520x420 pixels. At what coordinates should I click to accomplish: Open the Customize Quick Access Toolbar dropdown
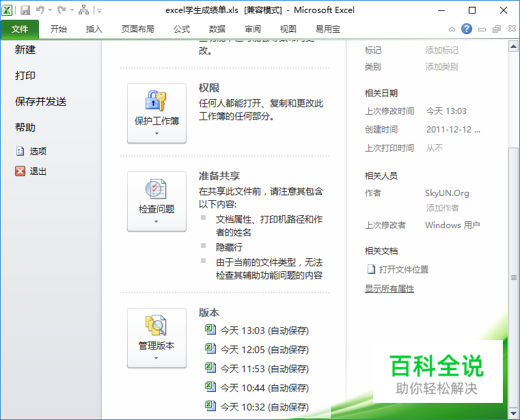[99, 11]
